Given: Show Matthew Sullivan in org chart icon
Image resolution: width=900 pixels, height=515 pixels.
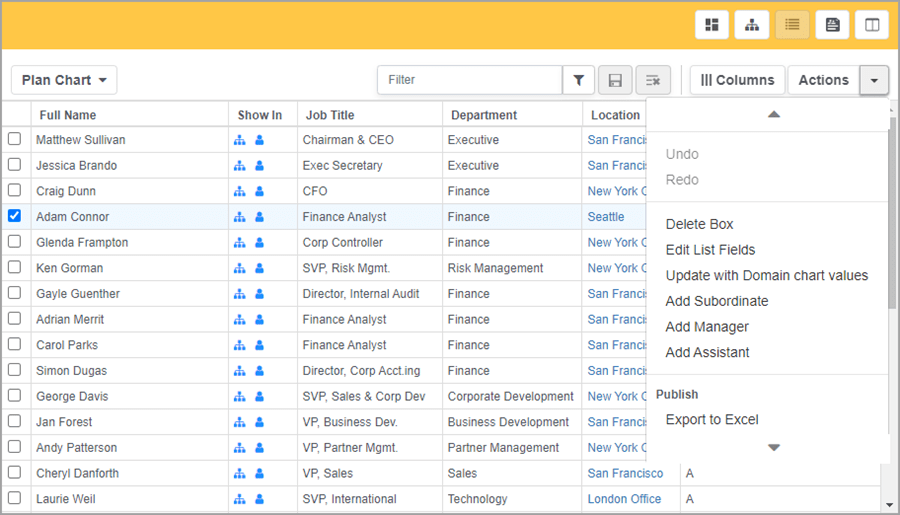Looking at the screenshot, I should [240, 140].
